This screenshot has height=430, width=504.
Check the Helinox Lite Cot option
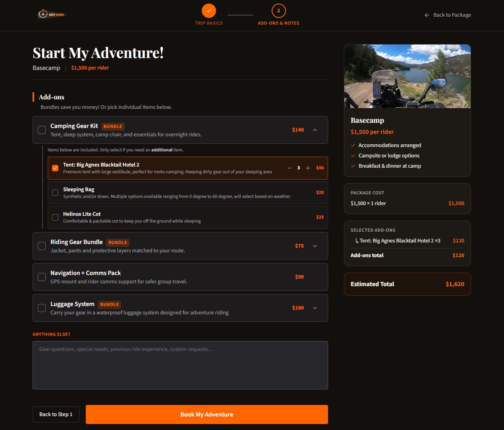[x=55, y=217]
